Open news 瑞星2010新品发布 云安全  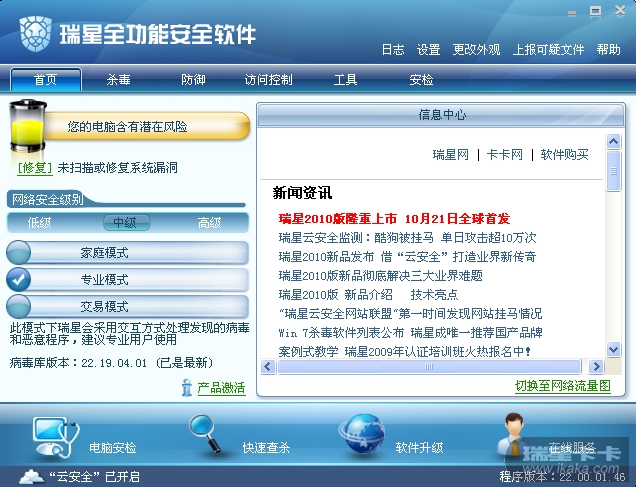pos(408,257)
